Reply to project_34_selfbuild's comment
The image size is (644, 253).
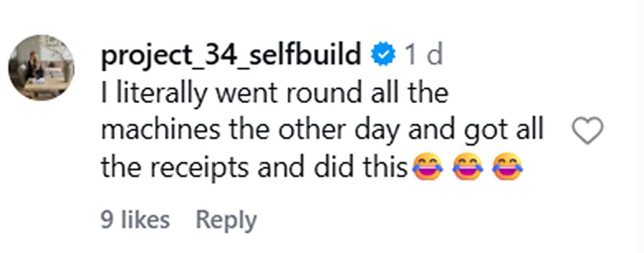[226, 220]
